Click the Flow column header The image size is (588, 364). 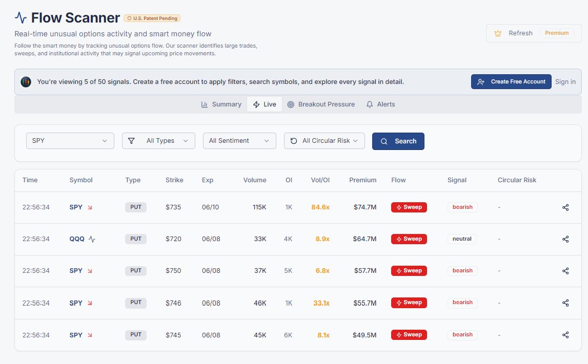(398, 180)
